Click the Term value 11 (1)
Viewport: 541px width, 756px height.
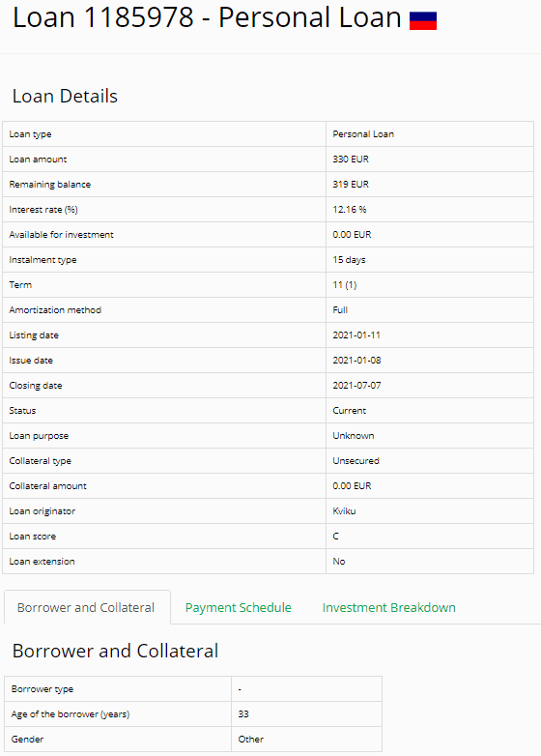(345, 285)
